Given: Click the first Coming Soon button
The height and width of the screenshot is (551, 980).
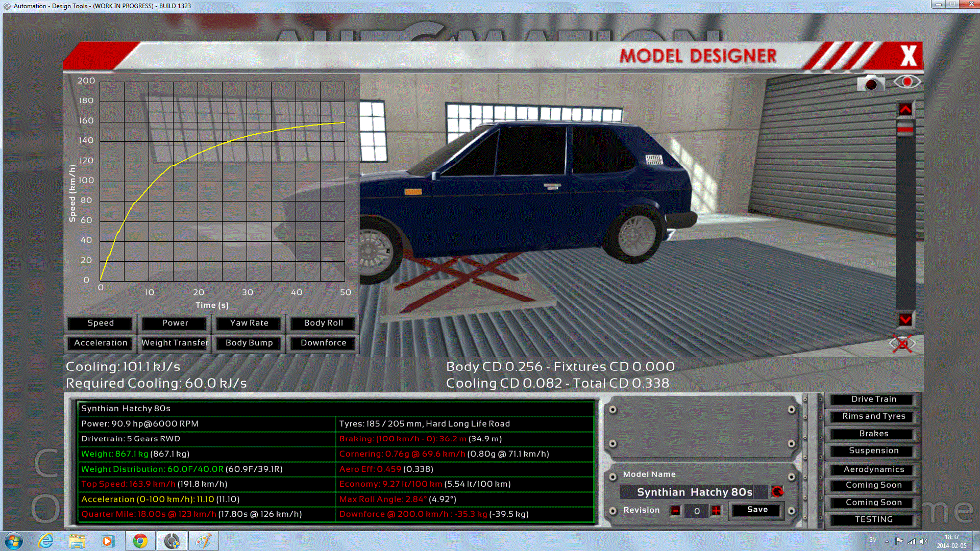Looking at the screenshot, I should pyautogui.click(x=873, y=485).
